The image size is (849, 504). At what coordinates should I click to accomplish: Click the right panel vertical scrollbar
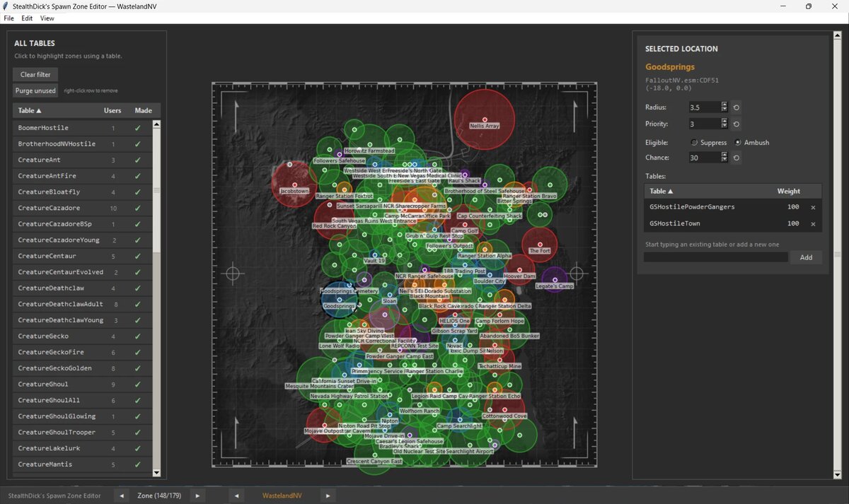coord(838,254)
